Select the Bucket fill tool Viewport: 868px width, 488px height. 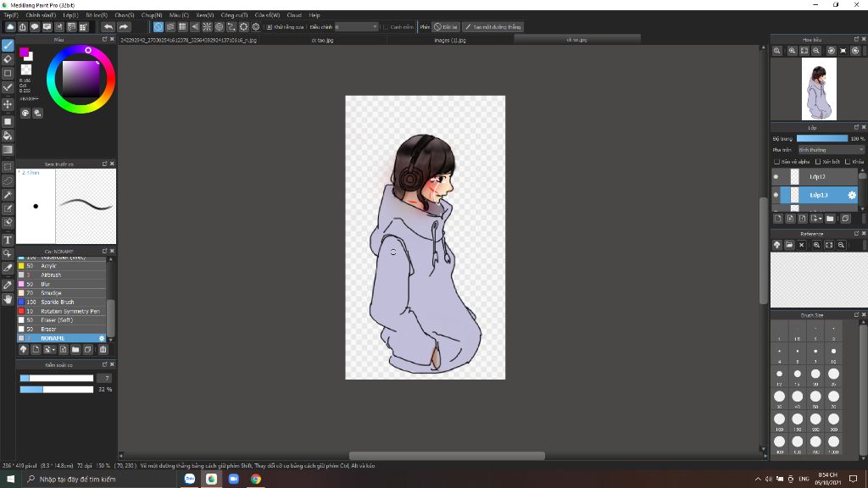pos(8,136)
